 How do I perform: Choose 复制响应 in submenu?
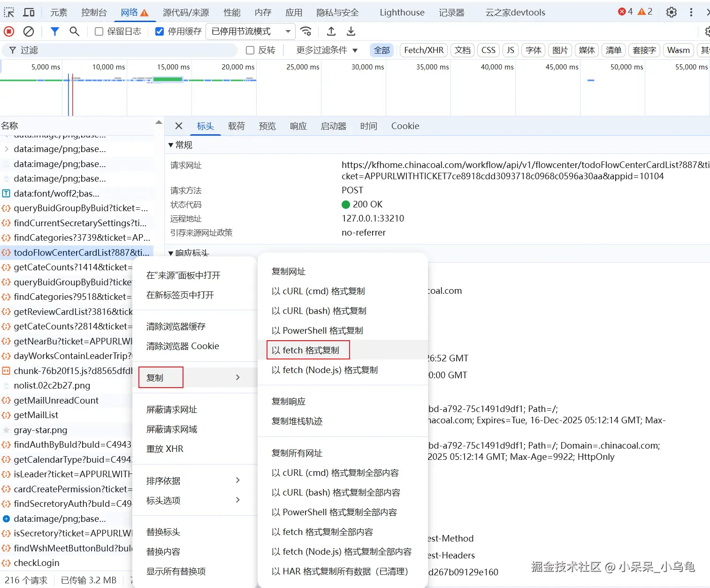tap(343, 401)
